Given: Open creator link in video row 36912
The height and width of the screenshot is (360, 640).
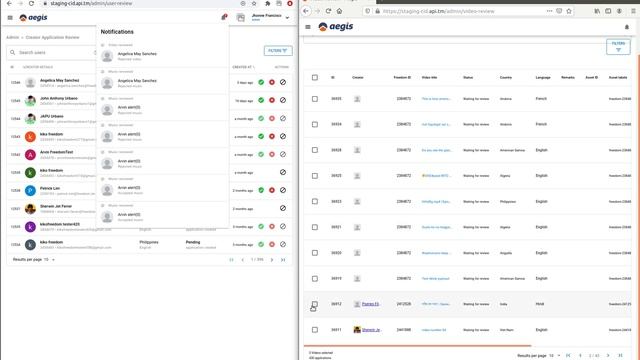Looking at the screenshot, I should [x=371, y=304].
